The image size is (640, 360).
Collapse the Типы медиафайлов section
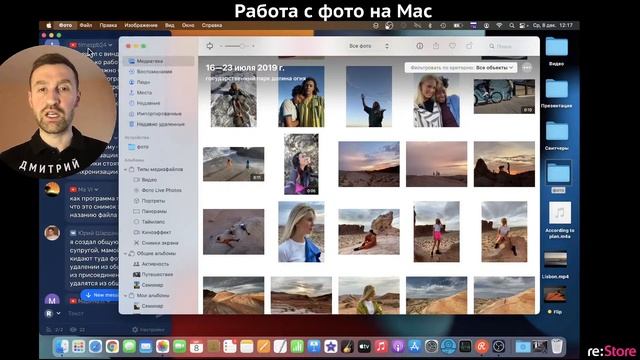(x=126, y=169)
